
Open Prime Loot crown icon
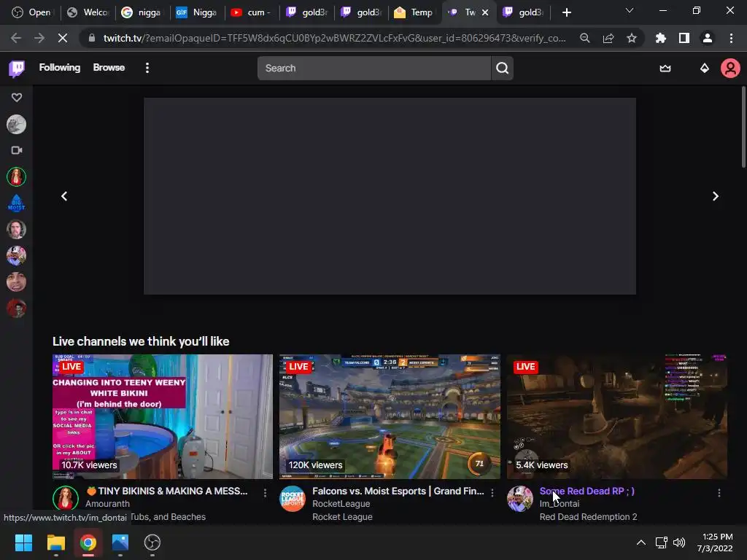[x=665, y=68]
